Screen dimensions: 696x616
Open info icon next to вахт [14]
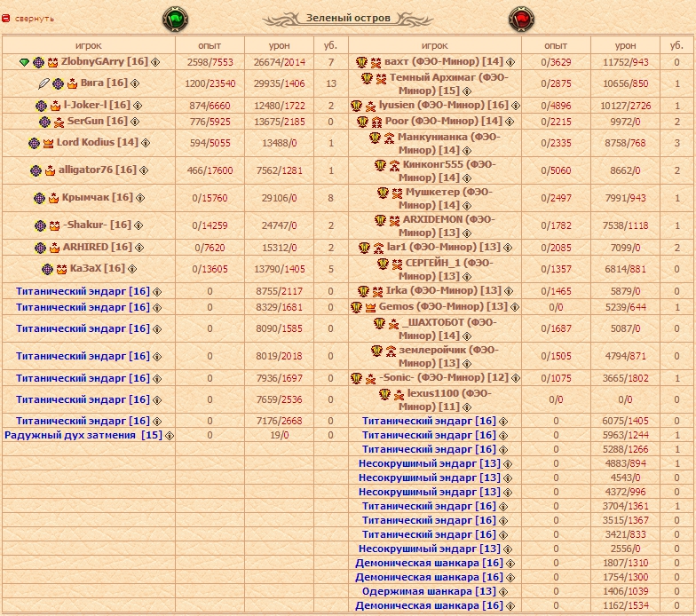tap(510, 62)
